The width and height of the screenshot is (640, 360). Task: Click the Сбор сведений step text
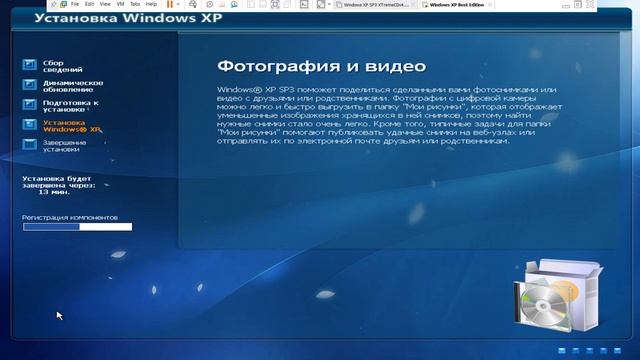(x=62, y=66)
